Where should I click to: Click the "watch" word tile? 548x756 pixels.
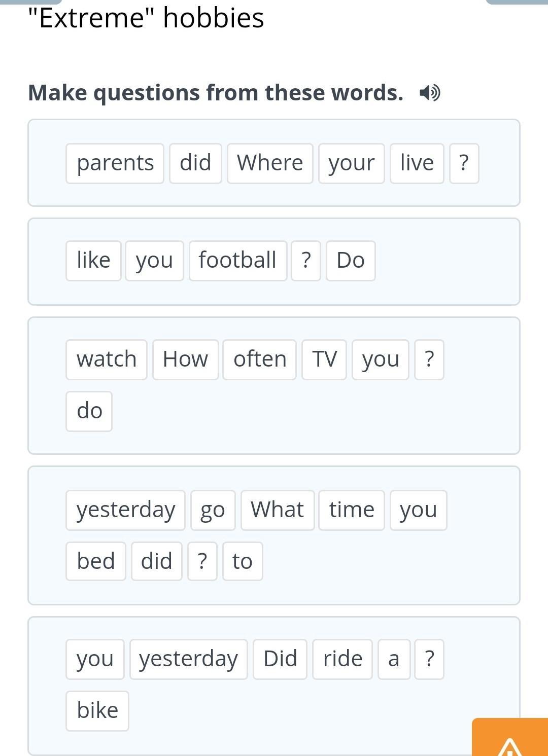coord(107,359)
